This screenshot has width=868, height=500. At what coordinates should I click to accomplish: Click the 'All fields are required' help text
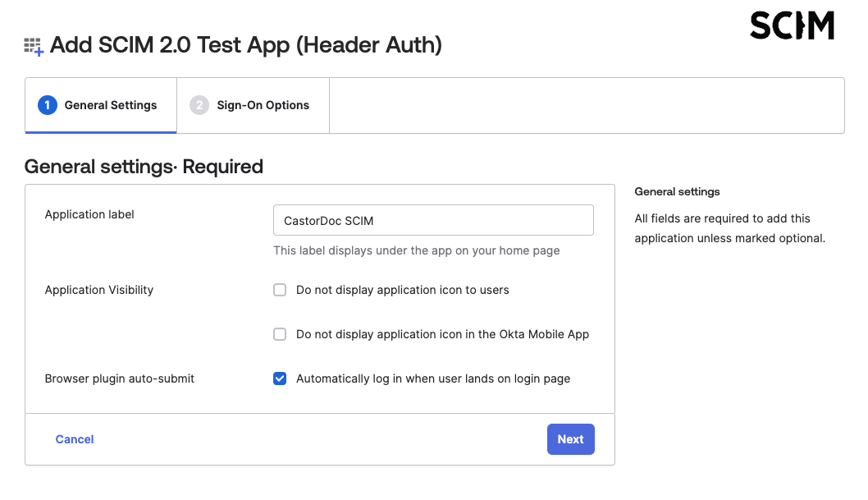729,228
